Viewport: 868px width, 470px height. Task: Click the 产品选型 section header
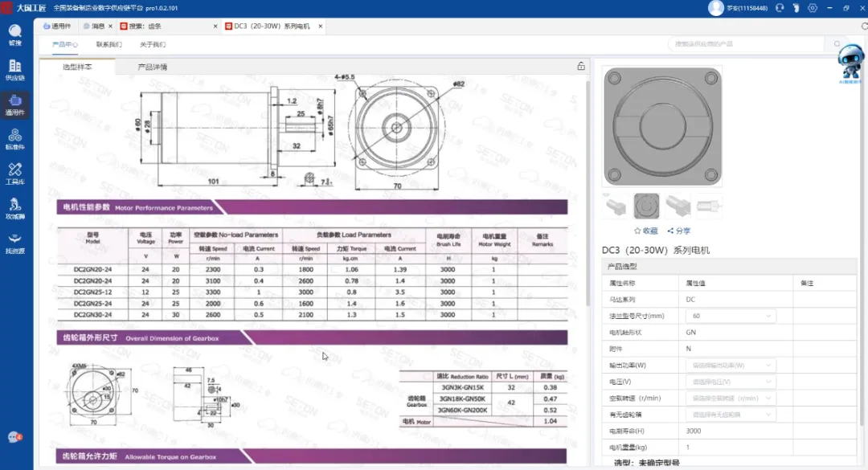(729, 266)
